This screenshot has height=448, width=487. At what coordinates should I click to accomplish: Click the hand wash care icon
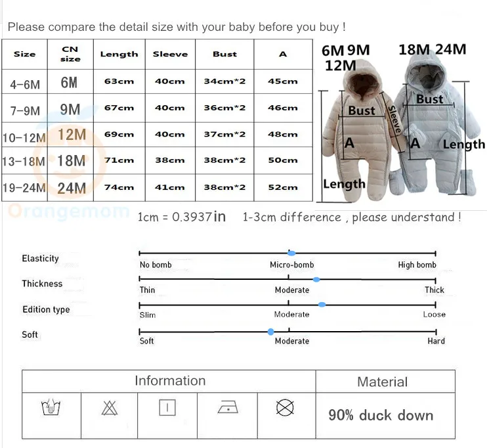[51, 407]
